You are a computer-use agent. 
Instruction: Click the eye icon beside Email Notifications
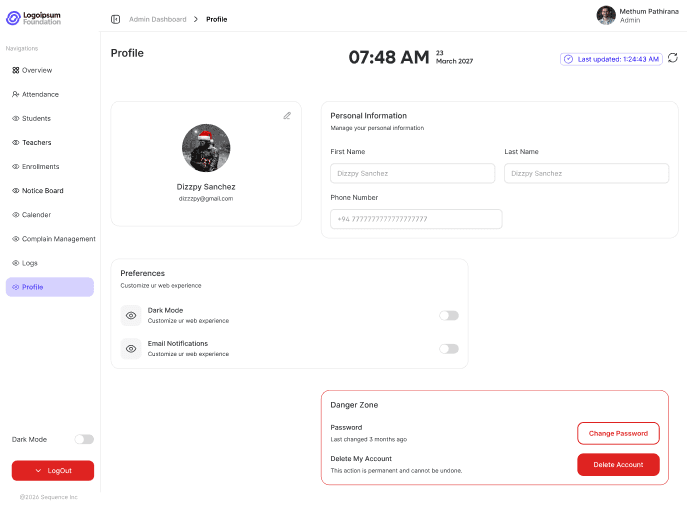(131, 349)
